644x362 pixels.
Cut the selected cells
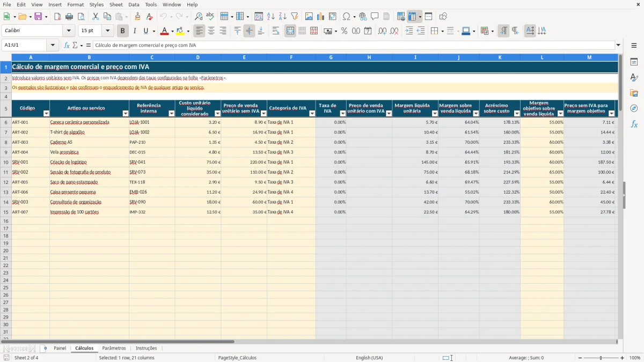pyautogui.click(x=95, y=17)
